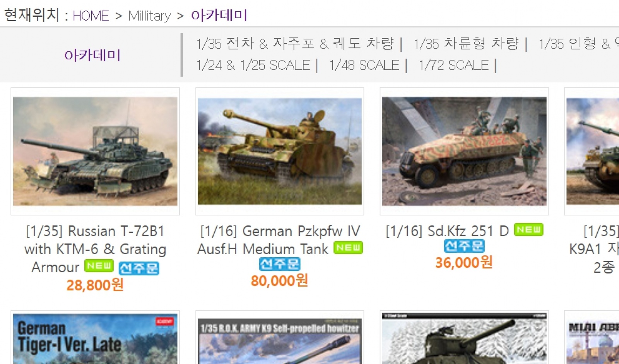Select 1/72 SCALE category
Screen dimensions: 619x364
point(453,65)
